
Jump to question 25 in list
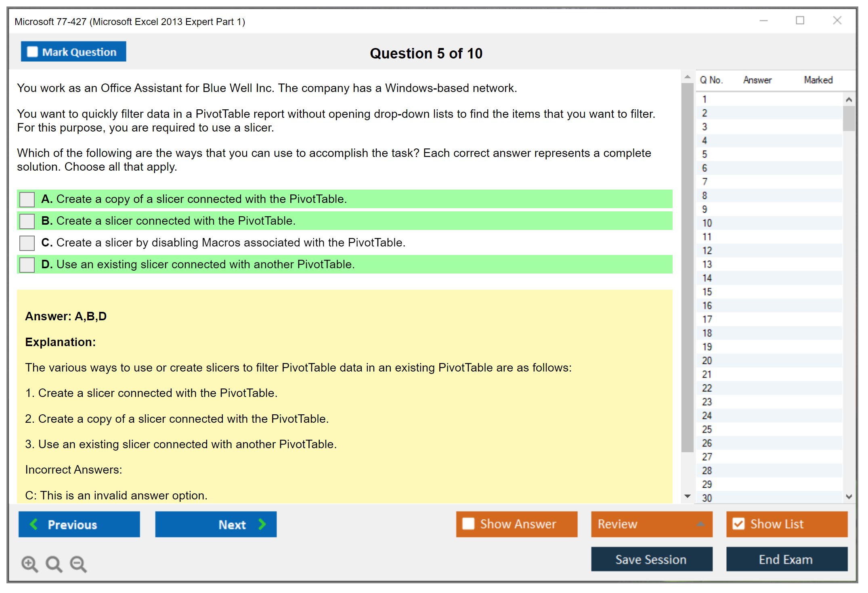[x=707, y=429]
